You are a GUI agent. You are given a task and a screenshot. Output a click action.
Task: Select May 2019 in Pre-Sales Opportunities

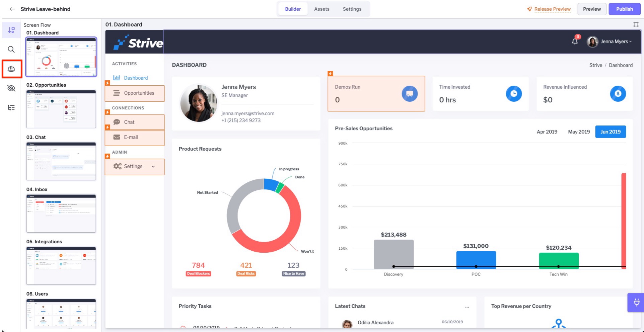coord(579,132)
